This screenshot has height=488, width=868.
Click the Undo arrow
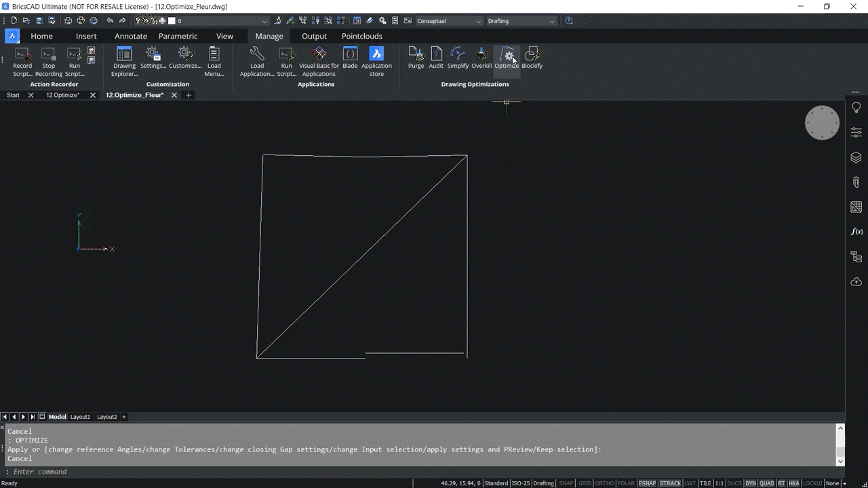[110, 21]
